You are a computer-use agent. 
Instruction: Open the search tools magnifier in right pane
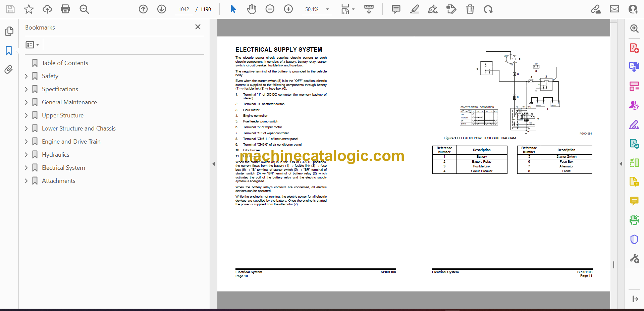pos(634,29)
